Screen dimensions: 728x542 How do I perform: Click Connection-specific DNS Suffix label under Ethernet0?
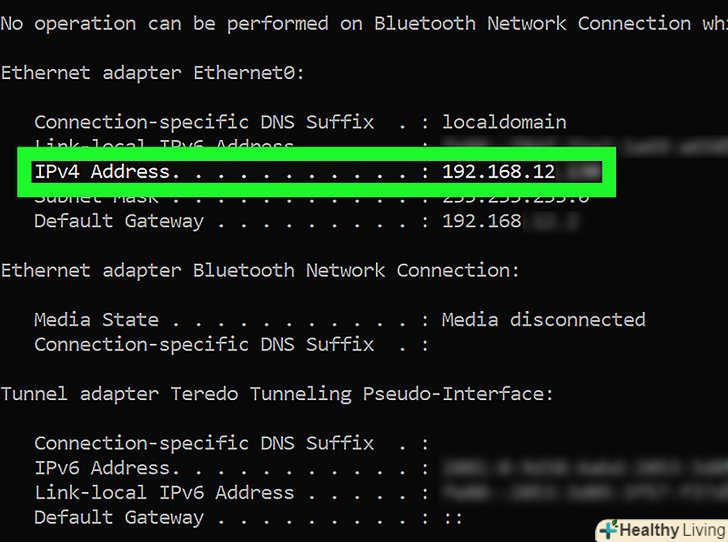click(x=204, y=123)
